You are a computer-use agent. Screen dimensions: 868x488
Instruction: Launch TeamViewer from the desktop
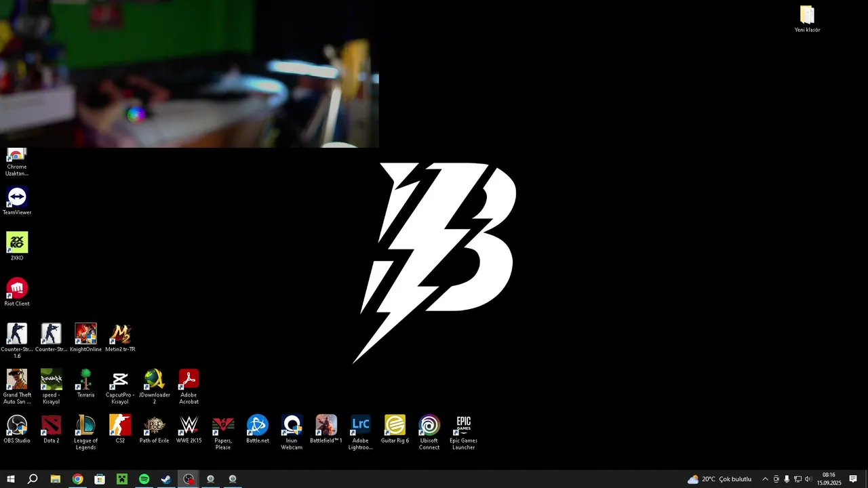[17, 201]
